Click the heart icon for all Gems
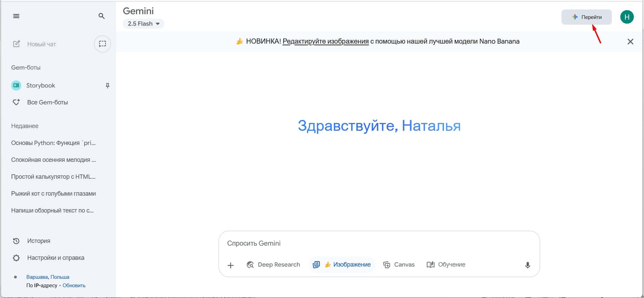 pyautogui.click(x=16, y=102)
